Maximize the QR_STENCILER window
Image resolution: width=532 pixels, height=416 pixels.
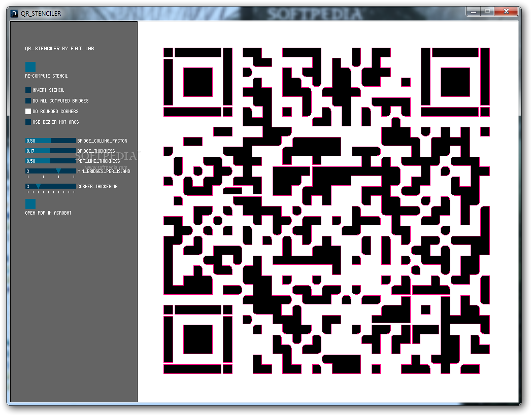coord(487,12)
